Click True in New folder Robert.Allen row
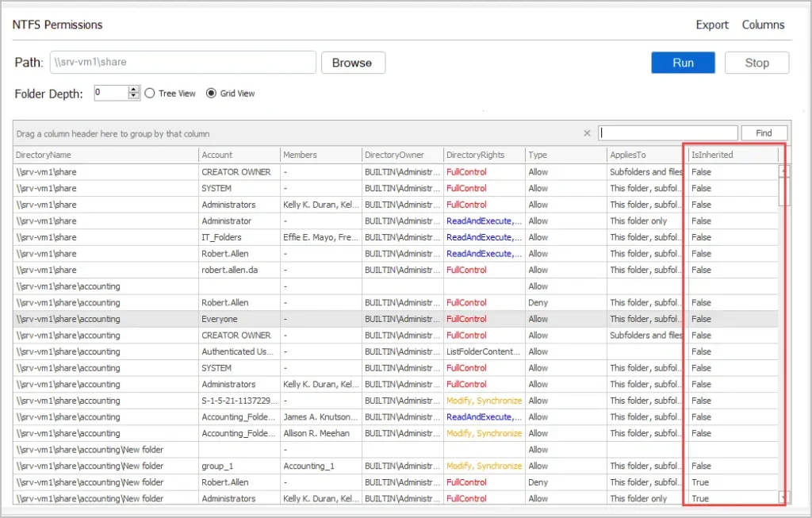Screen dimensions: 812x518 pyautogui.click(x=733, y=482)
